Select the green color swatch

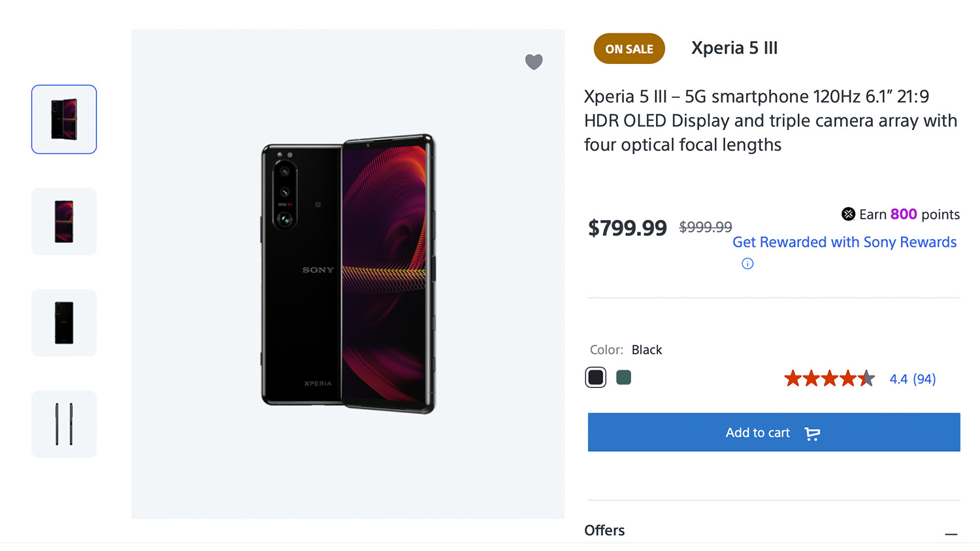(623, 377)
